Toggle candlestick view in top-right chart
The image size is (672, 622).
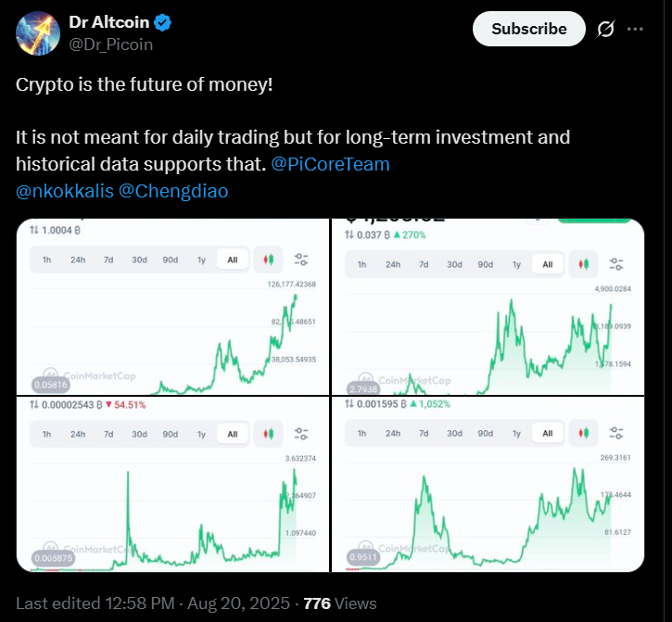coord(584,264)
